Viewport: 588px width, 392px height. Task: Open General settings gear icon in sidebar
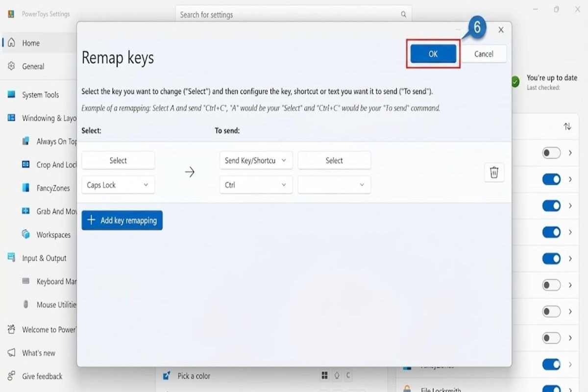(x=12, y=66)
